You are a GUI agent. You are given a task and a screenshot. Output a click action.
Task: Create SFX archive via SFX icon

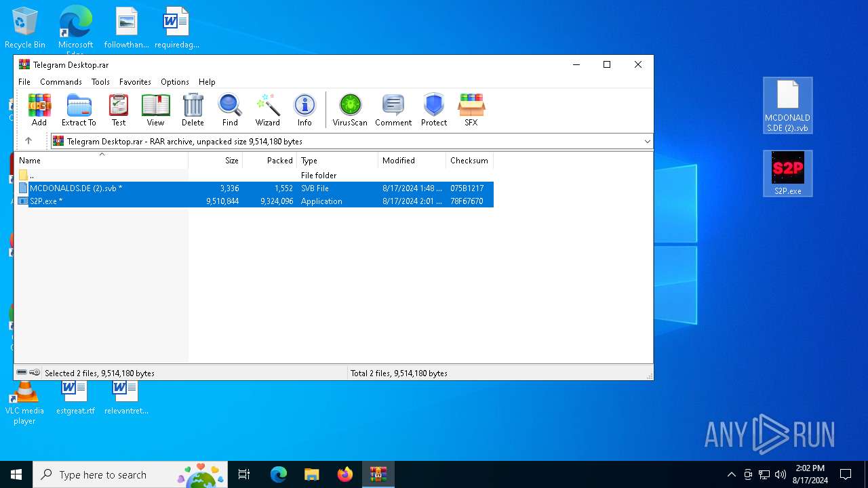click(x=471, y=110)
